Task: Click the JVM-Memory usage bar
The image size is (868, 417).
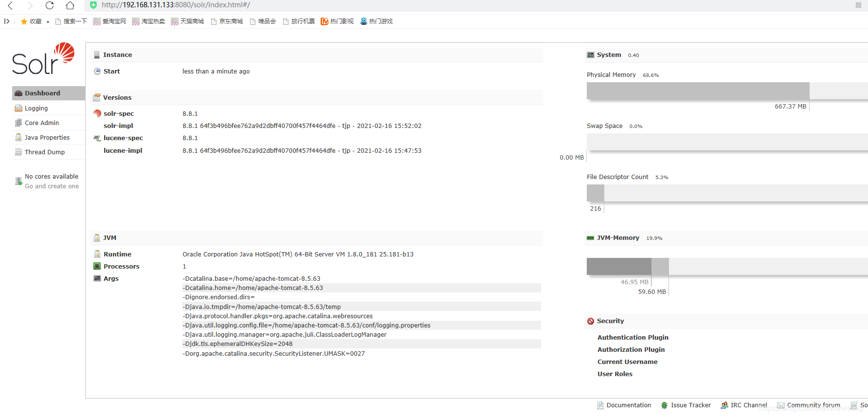Action: tap(727, 267)
